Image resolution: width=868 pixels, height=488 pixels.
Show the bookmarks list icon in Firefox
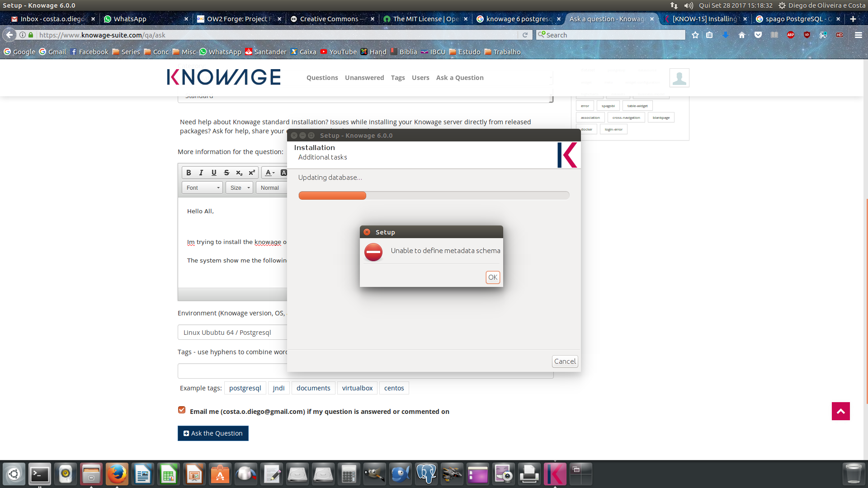click(x=709, y=35)
